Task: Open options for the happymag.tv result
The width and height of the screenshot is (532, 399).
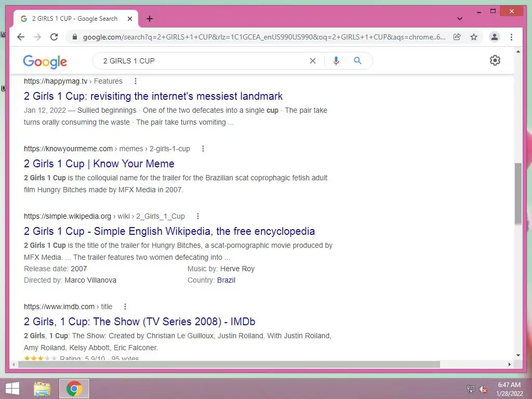Action: [x=136, y=81]
